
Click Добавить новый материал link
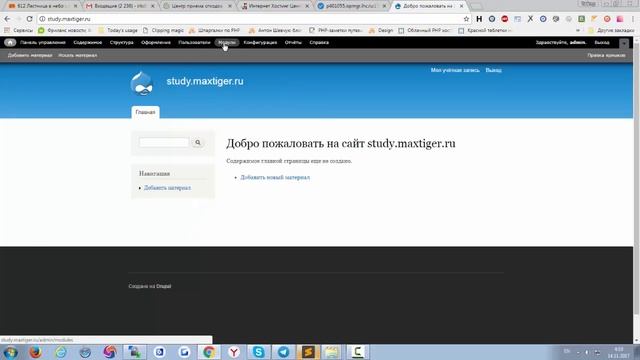[x=275, y=177]
